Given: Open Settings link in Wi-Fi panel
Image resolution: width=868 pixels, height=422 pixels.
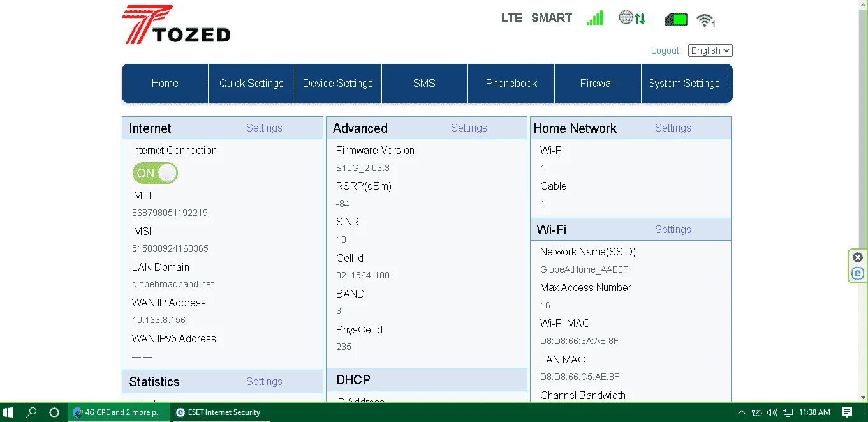Looking at the screenshot, I should pyautogui.click(x=673, y=229).
